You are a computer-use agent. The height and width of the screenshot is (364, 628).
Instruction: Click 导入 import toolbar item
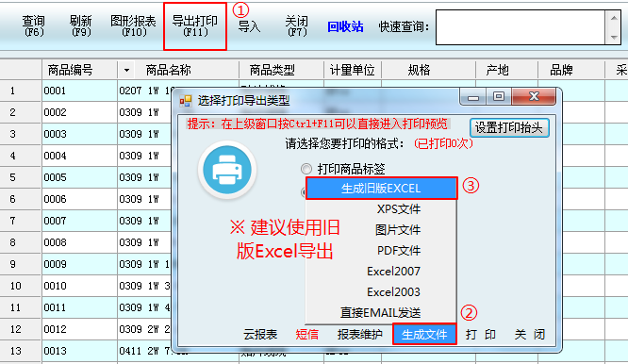click(x=249, y=26)
